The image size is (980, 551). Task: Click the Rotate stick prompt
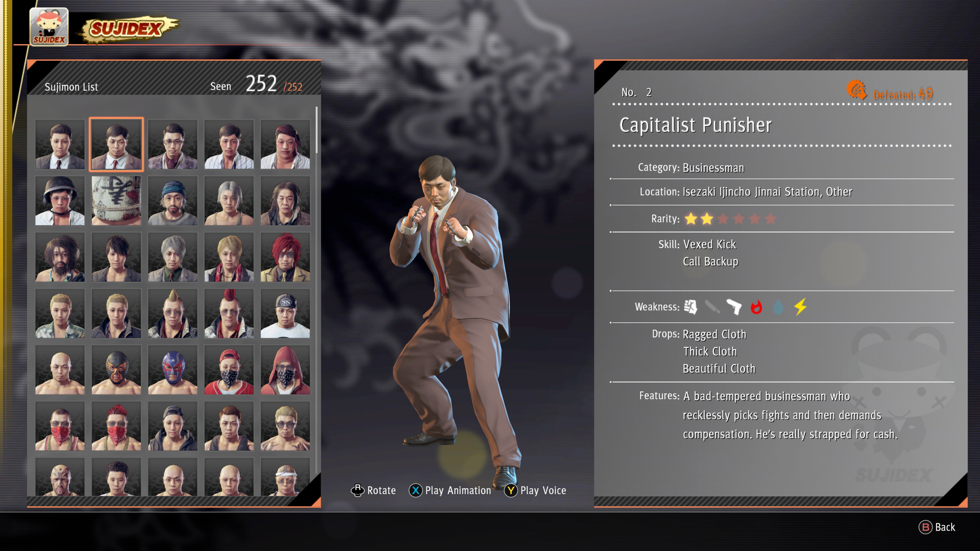[x=373, y=491]
